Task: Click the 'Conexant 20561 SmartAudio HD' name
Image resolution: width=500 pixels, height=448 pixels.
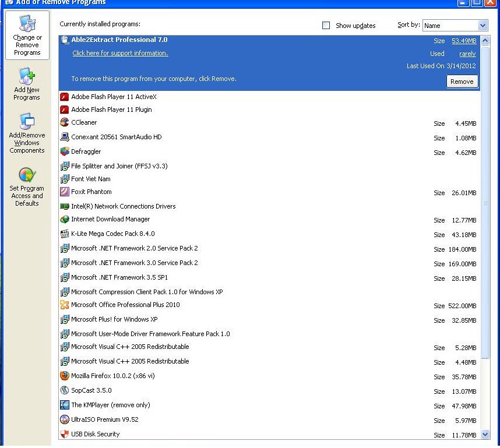Action: pos(117,137)
